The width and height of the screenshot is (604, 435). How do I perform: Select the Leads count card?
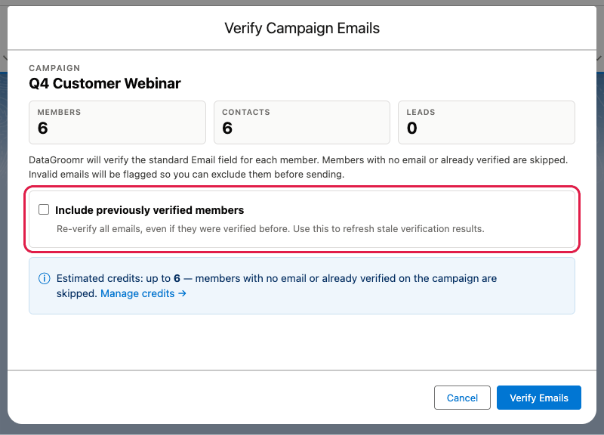[487, 123]
